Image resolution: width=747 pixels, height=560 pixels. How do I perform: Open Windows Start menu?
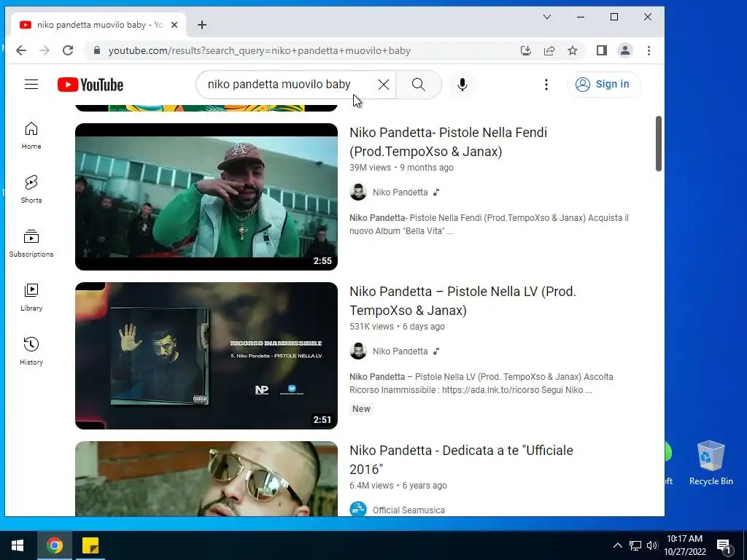(x=18, y=545)
